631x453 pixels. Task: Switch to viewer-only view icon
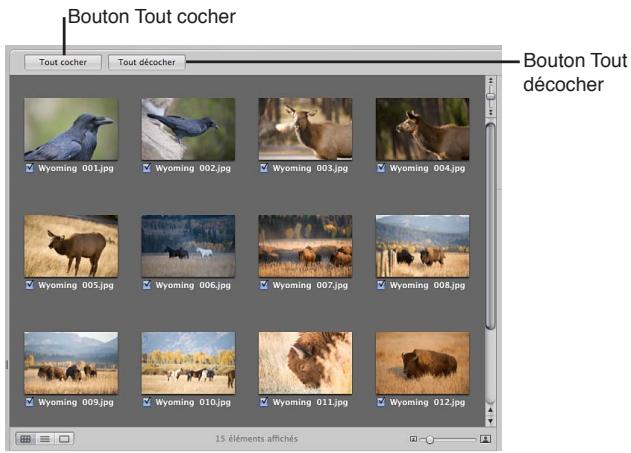coord(64,439)
